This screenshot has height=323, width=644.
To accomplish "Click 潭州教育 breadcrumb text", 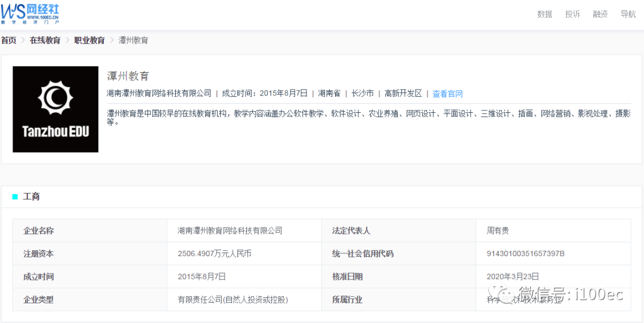I will pos(134,41).
